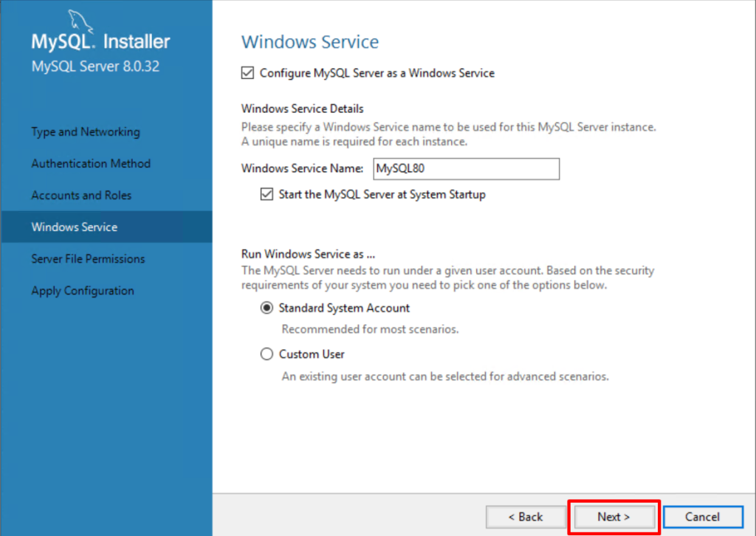
Task: Toggle Configure MySQL Server as a Windows Service
Action: 247,73
